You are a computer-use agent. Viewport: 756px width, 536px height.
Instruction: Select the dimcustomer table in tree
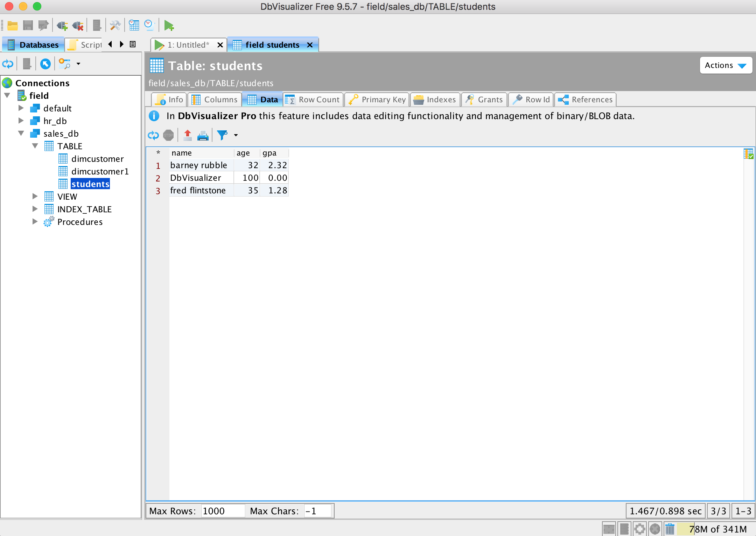[x=97, y=159]
